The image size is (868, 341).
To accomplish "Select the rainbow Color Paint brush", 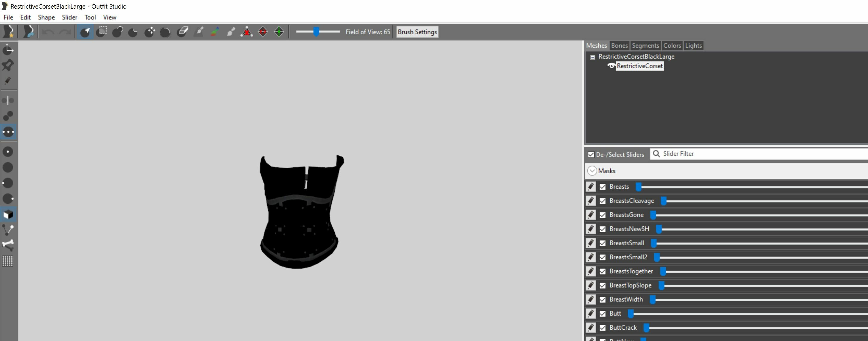I will tap(215, 32).
